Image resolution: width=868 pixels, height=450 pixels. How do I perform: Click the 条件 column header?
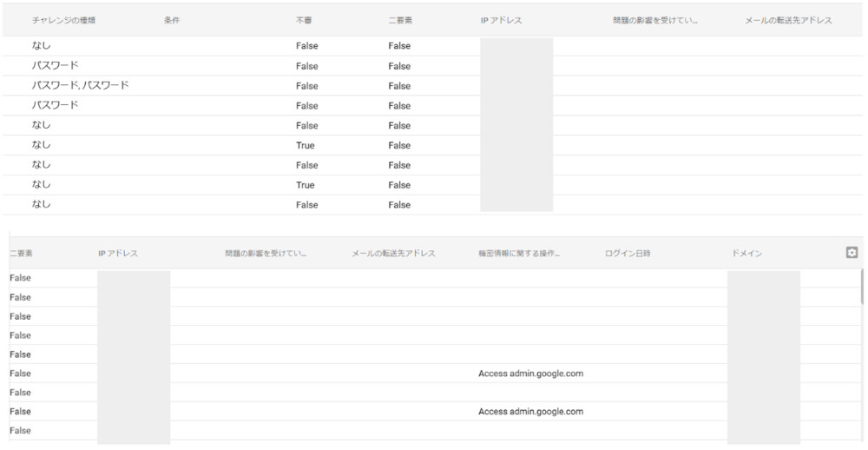171,20
